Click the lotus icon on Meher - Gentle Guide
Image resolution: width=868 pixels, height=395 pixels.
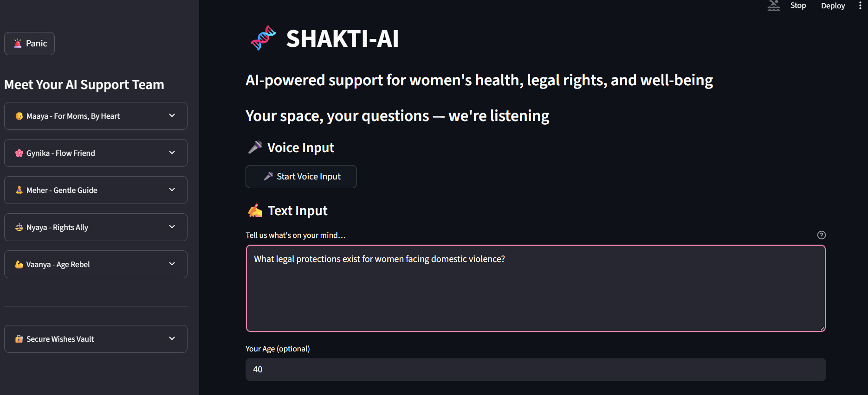point(19,190)
